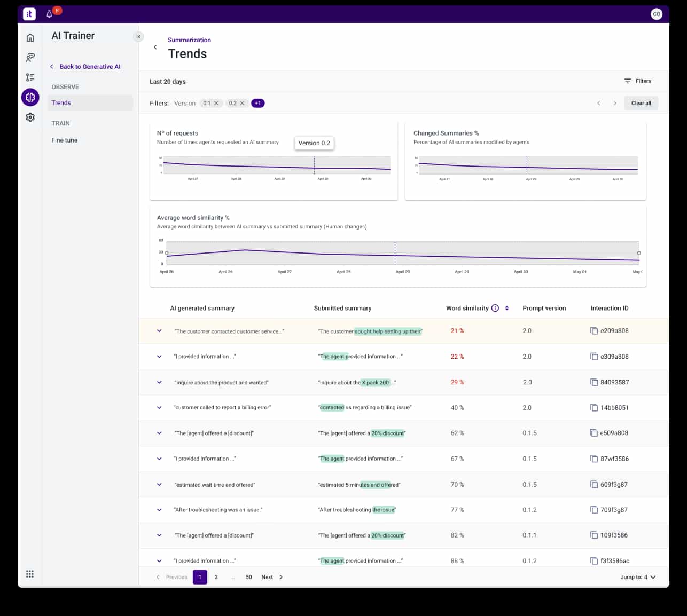Expand the e209a808 summary row
Viewport: 687px width, 616px height.
tap(159, 330)
